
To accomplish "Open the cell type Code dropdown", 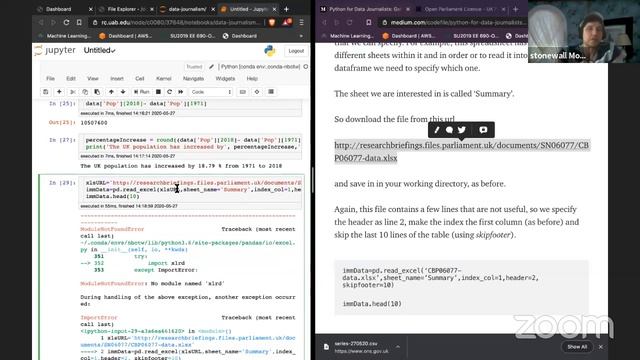I will pyautogui.click(x=211, y=92).
